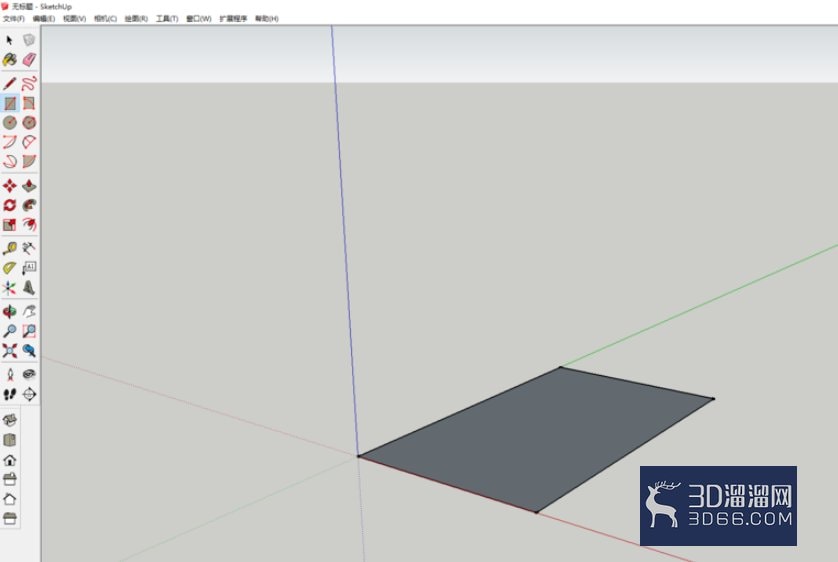Image resolution: width=838 pixels, height=562 pixels.
Task: Choose the Rotate tool
Action: 10,205
